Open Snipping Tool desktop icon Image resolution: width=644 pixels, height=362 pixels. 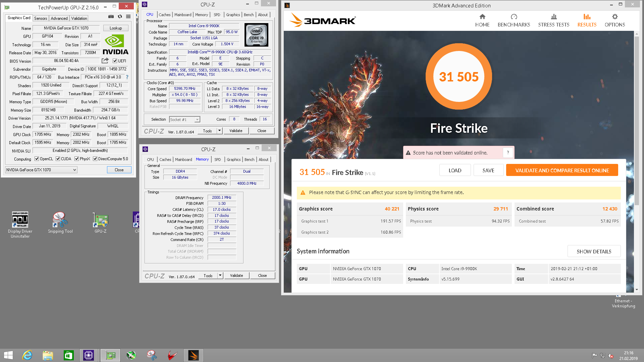[x=60, y=223]
